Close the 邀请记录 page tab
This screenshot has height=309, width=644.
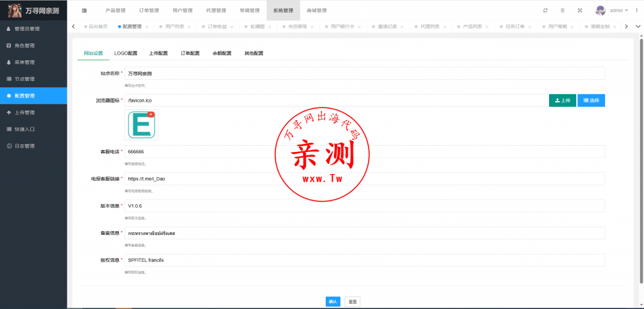(x=402, y=26)
